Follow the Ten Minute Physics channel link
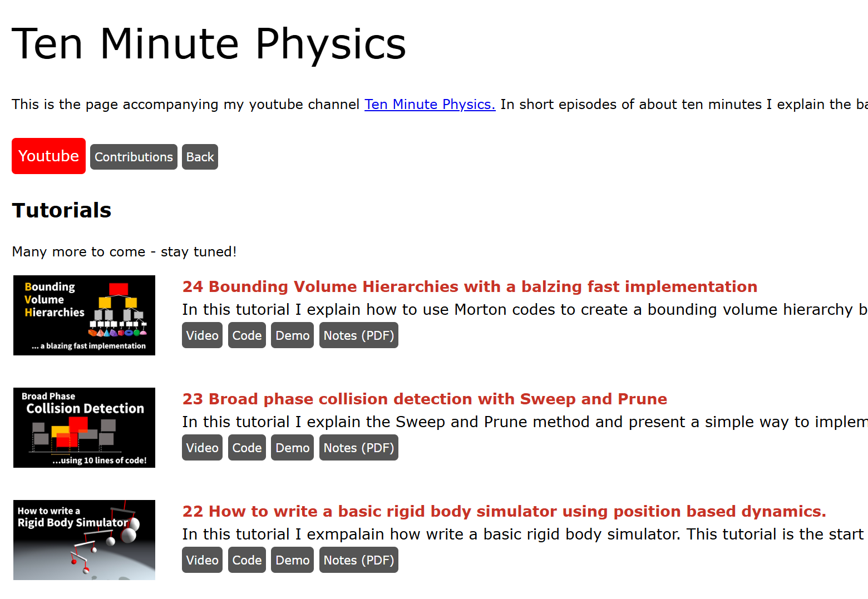Viewport: 868px width, 599px height. coord(430,104)
